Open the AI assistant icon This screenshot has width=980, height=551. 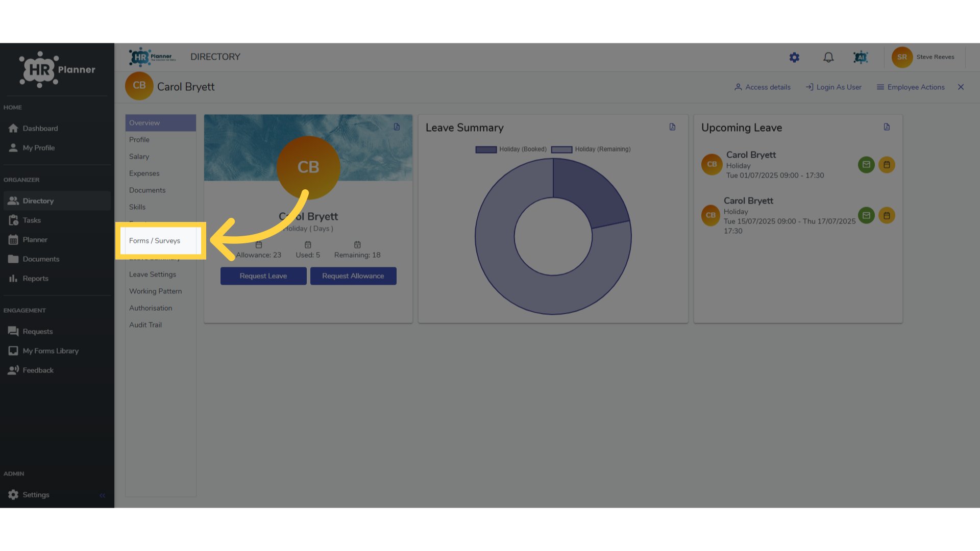click(x=861, y=57)
